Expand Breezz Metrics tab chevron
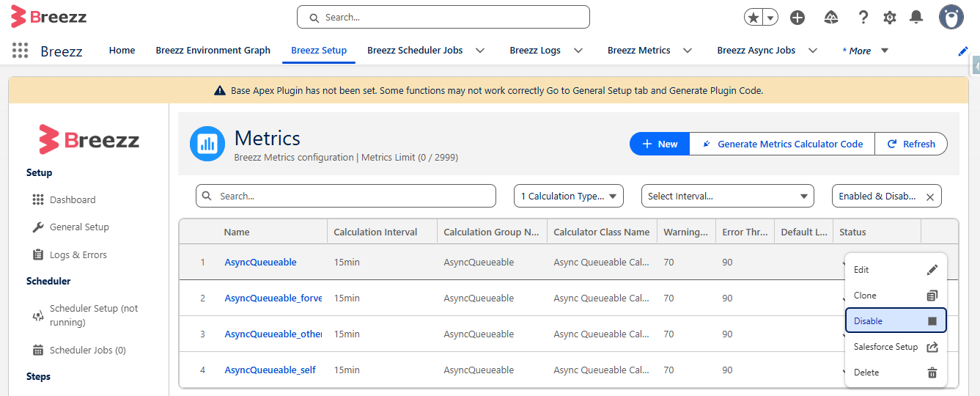 (x=688, y=51)
